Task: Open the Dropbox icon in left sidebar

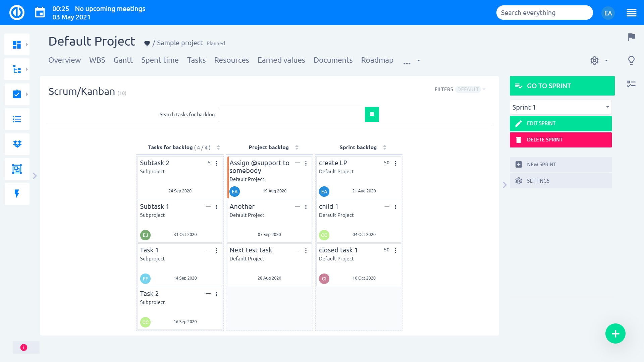Action: [17, 144]
